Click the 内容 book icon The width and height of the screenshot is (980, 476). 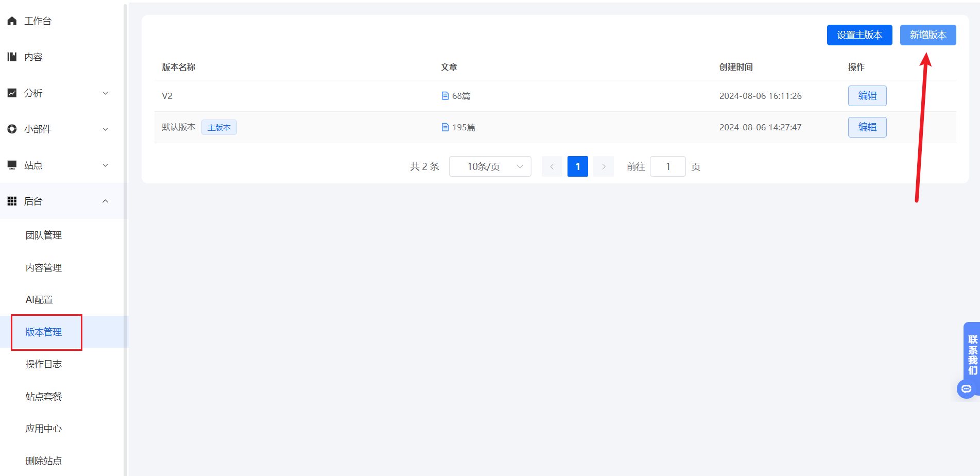(12, 57)
